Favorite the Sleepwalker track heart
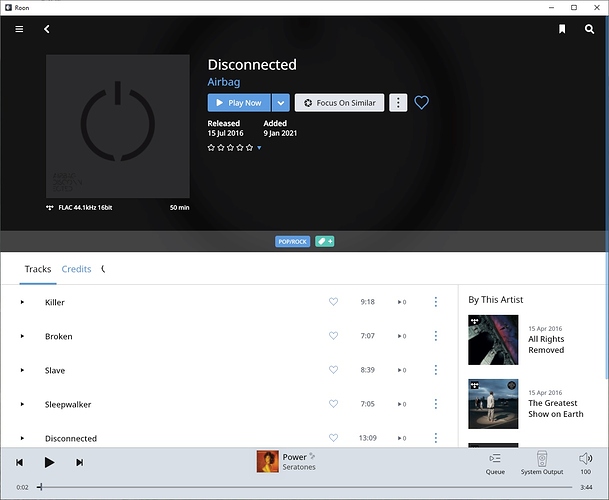 pos(333,404)
